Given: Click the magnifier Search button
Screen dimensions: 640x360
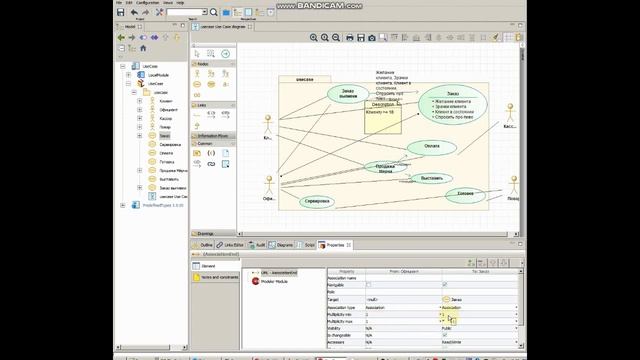Looking at the screenshot, I should [x=213, y=12].
